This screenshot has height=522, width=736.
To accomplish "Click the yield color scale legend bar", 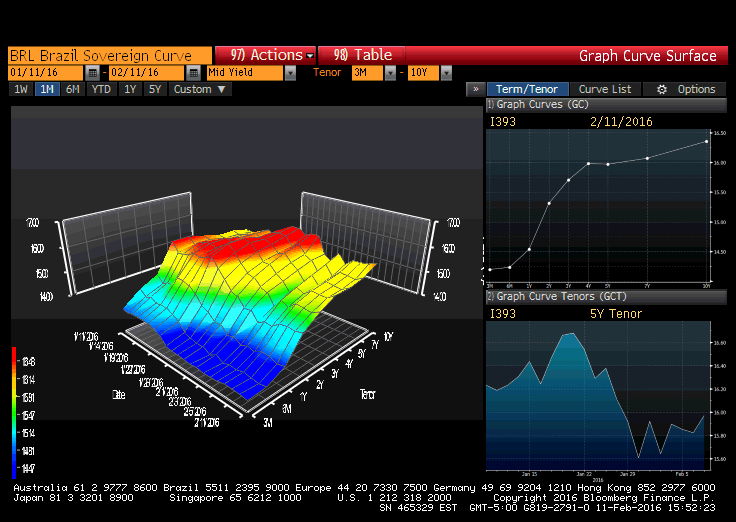I will click(14, 413).
